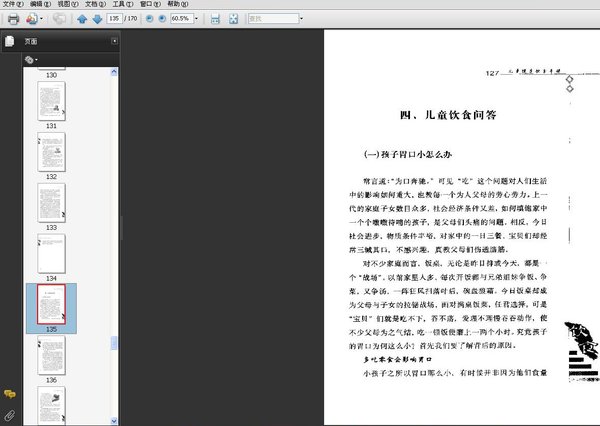
Task: Collapse the Pages panel with its corner button
Action: point(114,41)
